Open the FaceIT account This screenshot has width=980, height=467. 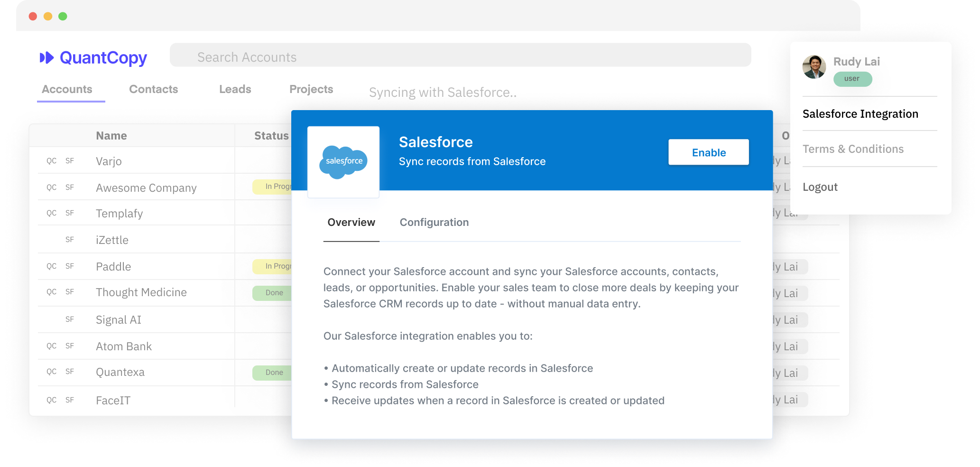113,401
